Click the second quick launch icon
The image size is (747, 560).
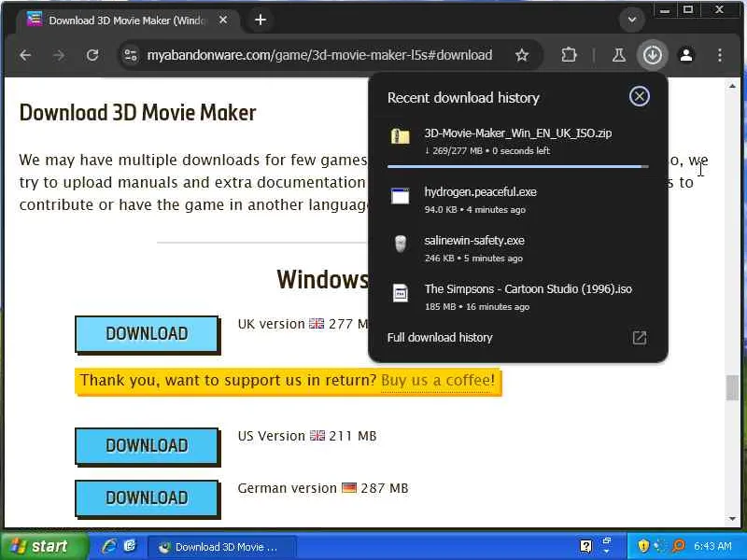(x=130, y=546)
